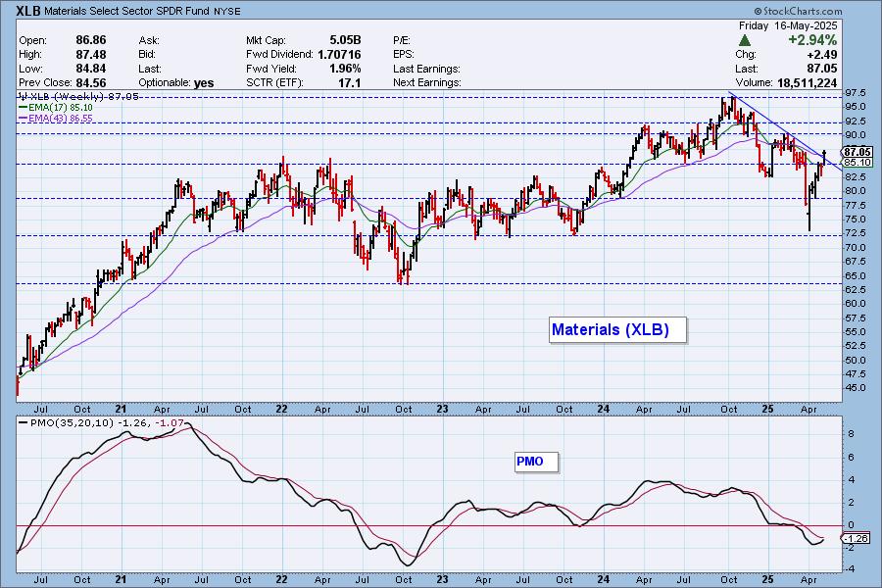Click the 'Materials Select Sector SPDR Fund' name
This screenshot has height=588, width=882.
point(127,11)
